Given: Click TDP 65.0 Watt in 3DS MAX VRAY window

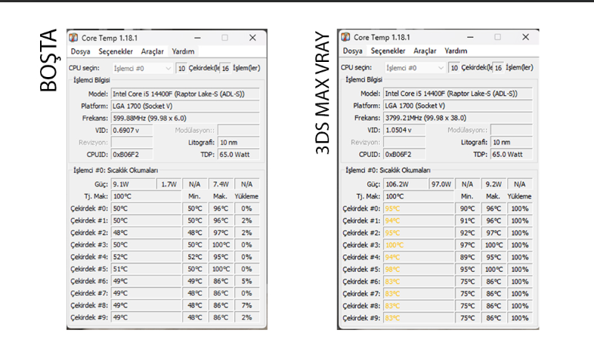Looking at the screenshot, I should [x=512, y=154].
